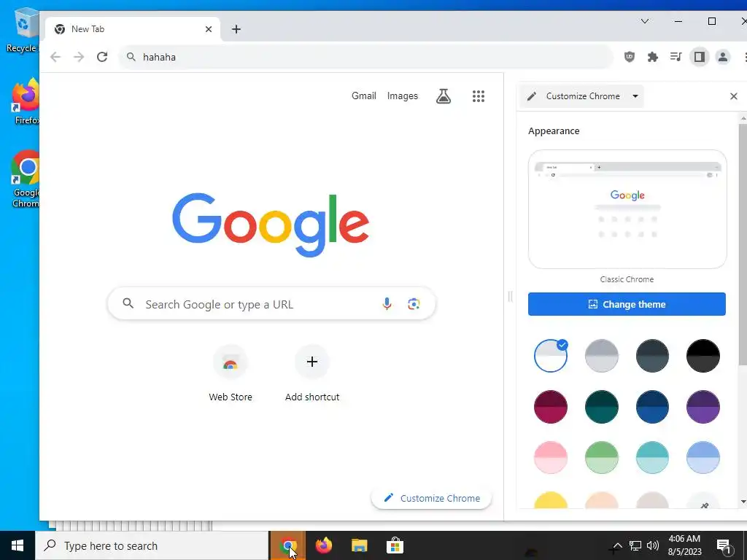Select the light grey color swatch
Screen dimensions: 747x560
pos(602,356)
